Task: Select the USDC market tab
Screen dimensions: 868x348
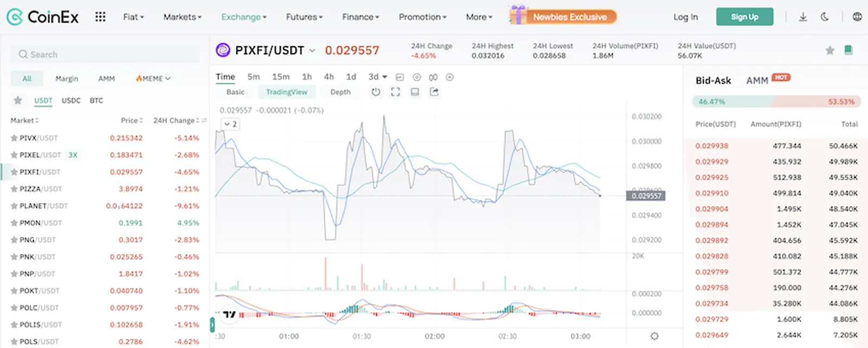Action: [x=71, y=100]
